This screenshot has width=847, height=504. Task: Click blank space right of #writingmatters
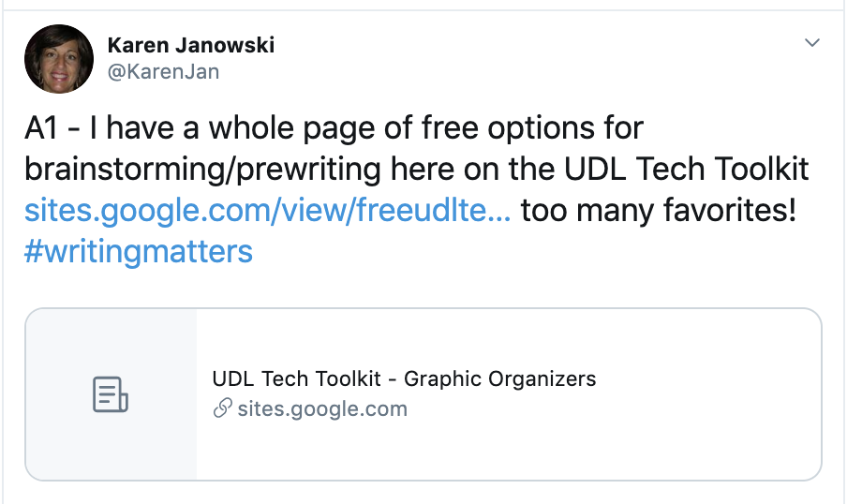click(x=541, y=252)
